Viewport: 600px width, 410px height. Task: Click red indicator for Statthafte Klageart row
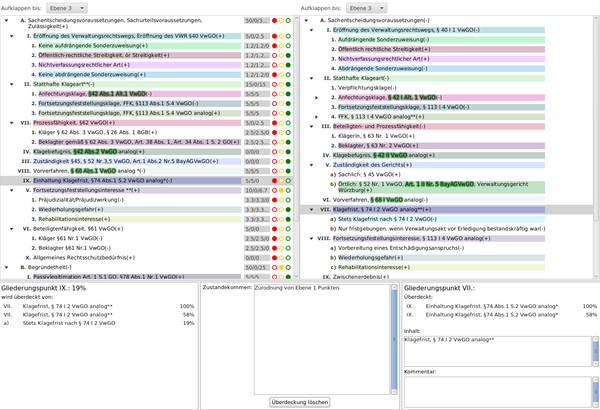(x=275, y=85)
